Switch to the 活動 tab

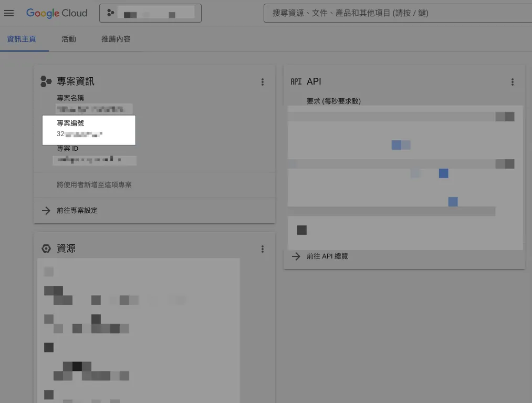tap(69, 39)
